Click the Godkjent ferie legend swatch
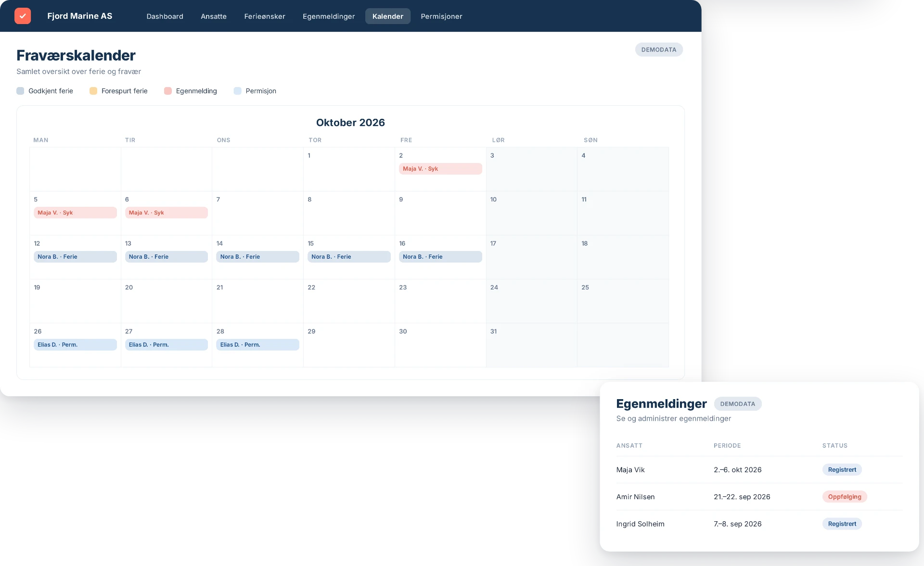The height and width of the screenshot is (566, 924). pyautogui.click(x=20, y=91)
